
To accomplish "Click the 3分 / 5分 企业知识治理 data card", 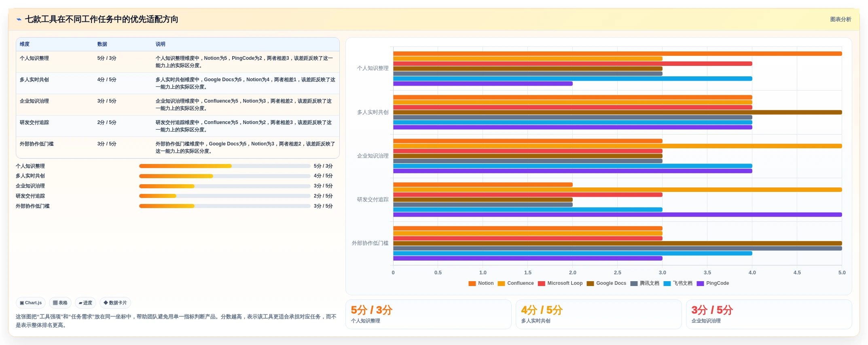I will pyautogui.click(x=769, y=314).
